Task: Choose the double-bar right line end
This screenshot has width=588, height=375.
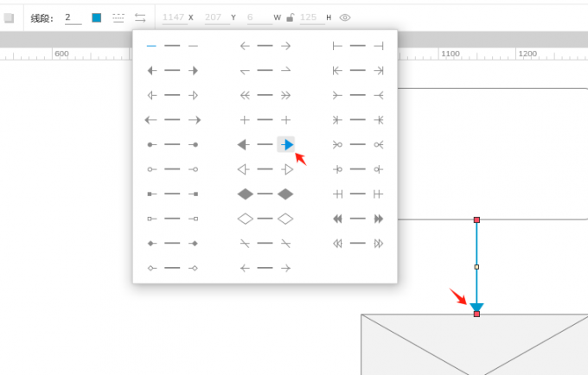Action: tap(378, 194)
